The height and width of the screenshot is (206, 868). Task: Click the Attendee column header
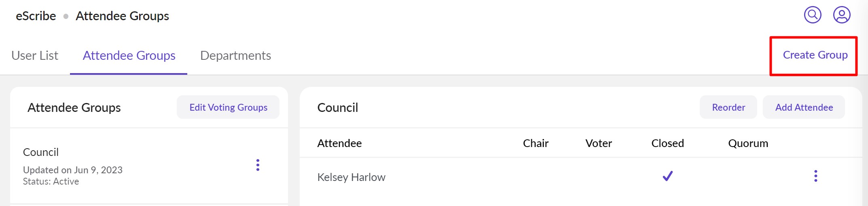(339, 143)
